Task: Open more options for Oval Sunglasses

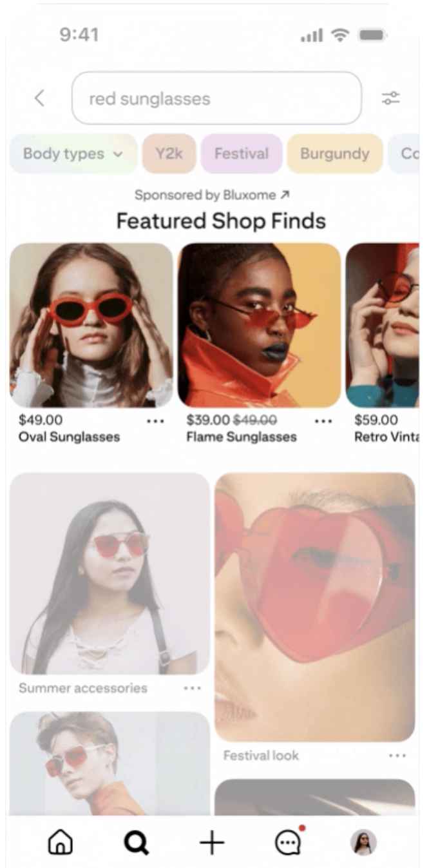Action: [x=155, y=421]
